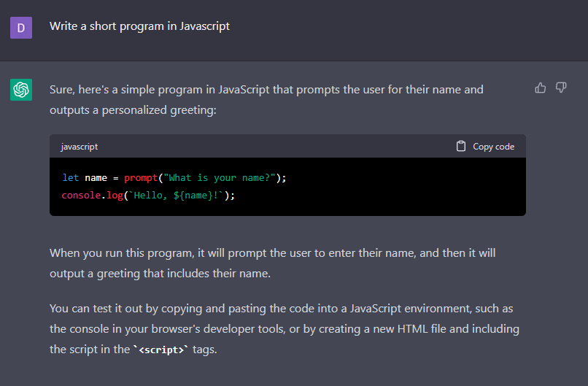Click the javascript language label
588x386 pixels.
tap(79, 147)
